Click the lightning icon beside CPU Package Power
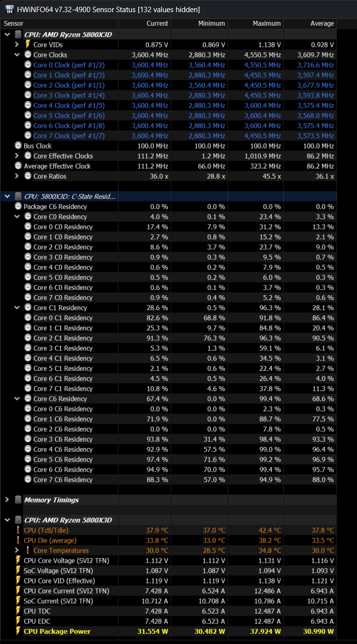Viewport: 357px width, 644px height. tap(18, 631)
